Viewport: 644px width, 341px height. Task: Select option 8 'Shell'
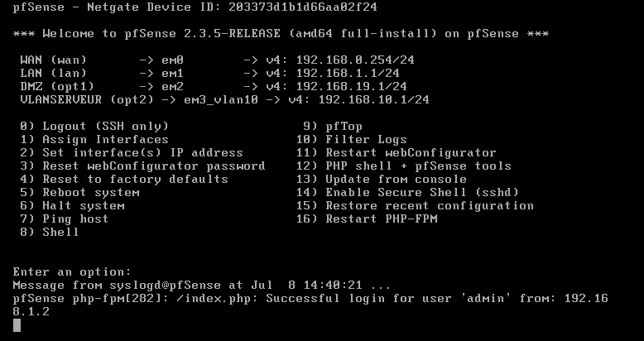tap(50, 232)
